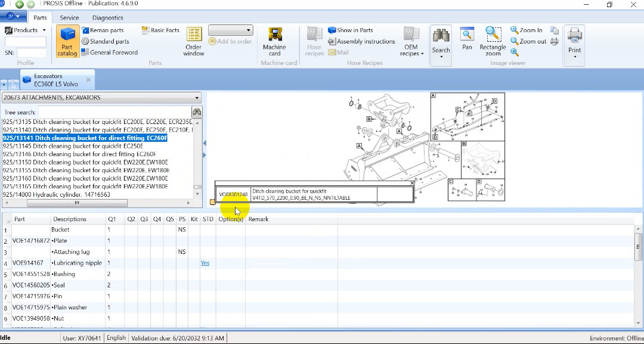Open the tab list dropdown arrow
Image resolution: width=644 pixels, height=344 pixels.
coord(4,85)
